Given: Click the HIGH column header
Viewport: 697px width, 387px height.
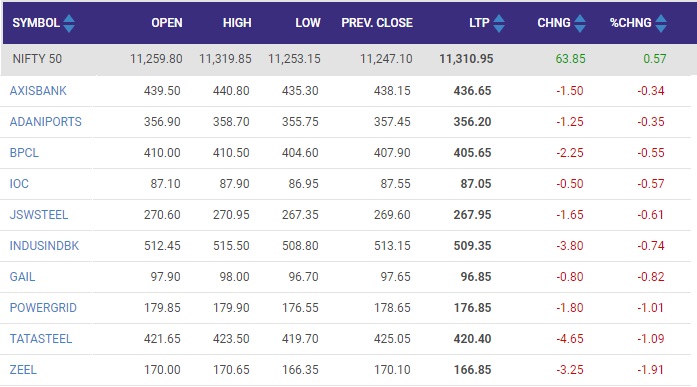Looking at the screenshot, I should [237, 23].
